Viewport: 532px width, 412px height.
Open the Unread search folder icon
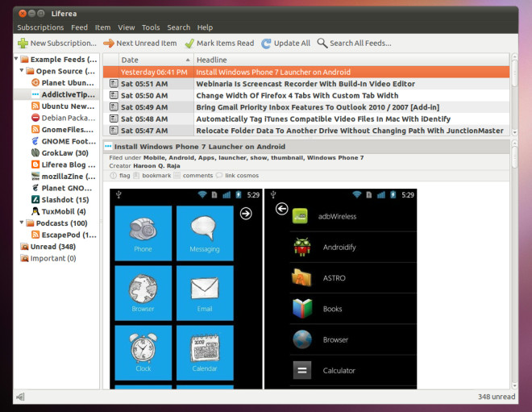(x=24, y=247)
